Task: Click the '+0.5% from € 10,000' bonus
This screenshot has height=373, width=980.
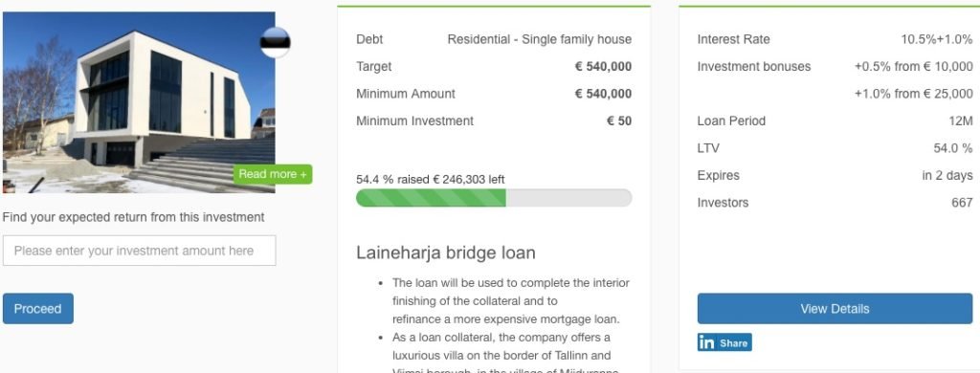Action: pos(914,67)
